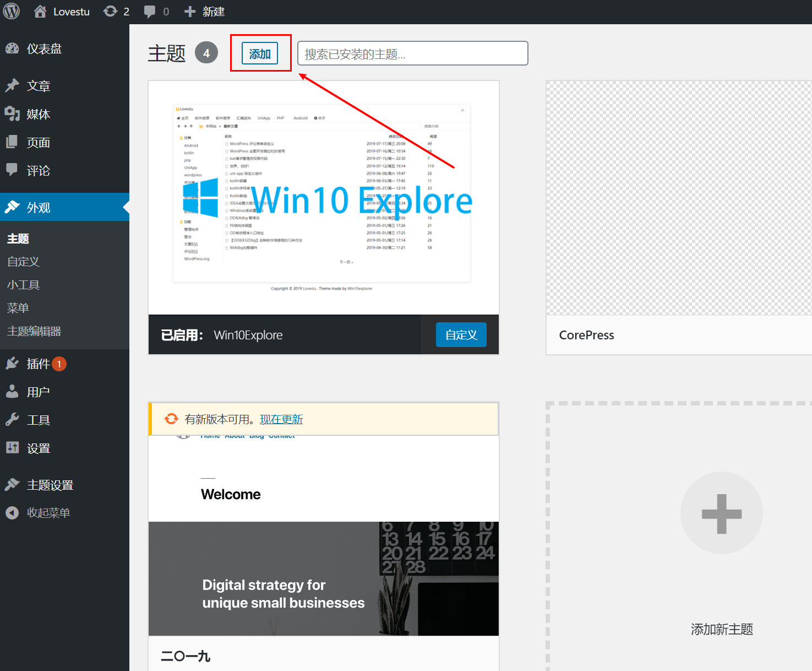This screenshot has height=671, width=812.
Task: Open the updates icon showing 2
Action: tap(110, 12)
